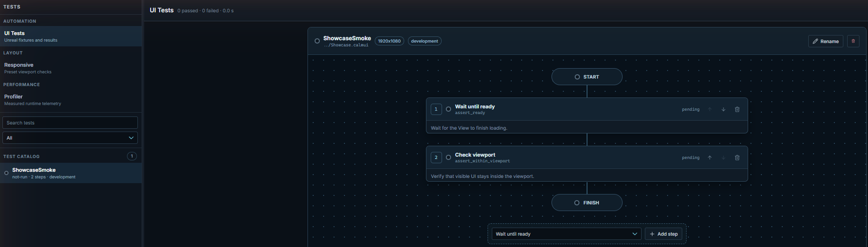Click the 1920x1080 resolution tag

[389, 41]
